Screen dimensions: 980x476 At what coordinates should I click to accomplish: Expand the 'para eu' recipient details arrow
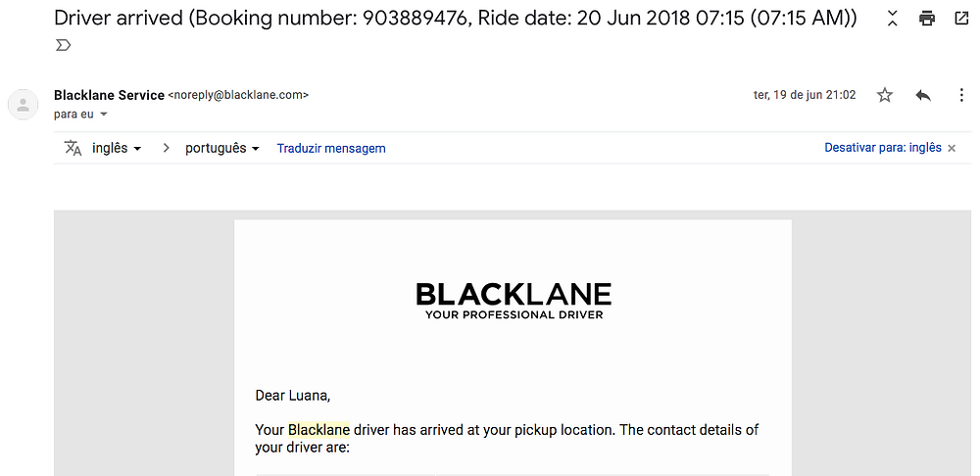104,115
